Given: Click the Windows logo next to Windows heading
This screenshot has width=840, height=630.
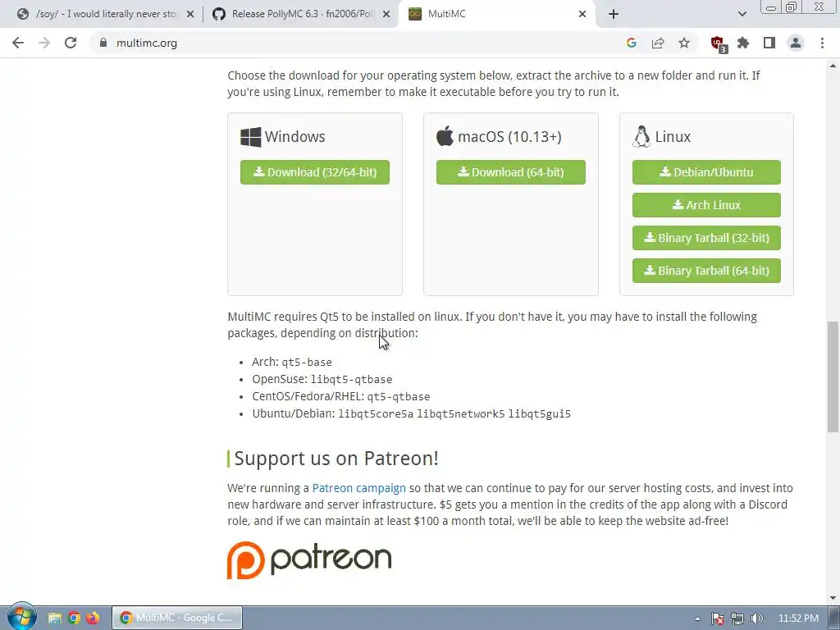Looking at the screenshot, I should (x=251, y=137).
